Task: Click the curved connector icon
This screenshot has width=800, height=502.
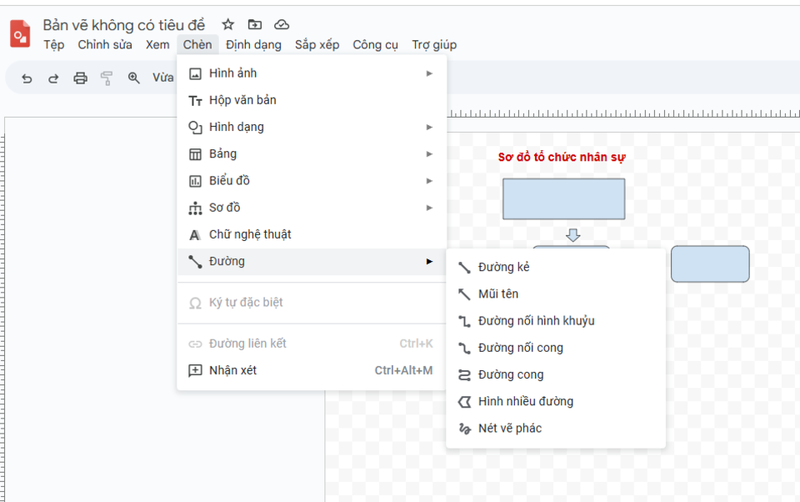Action: 464,348
